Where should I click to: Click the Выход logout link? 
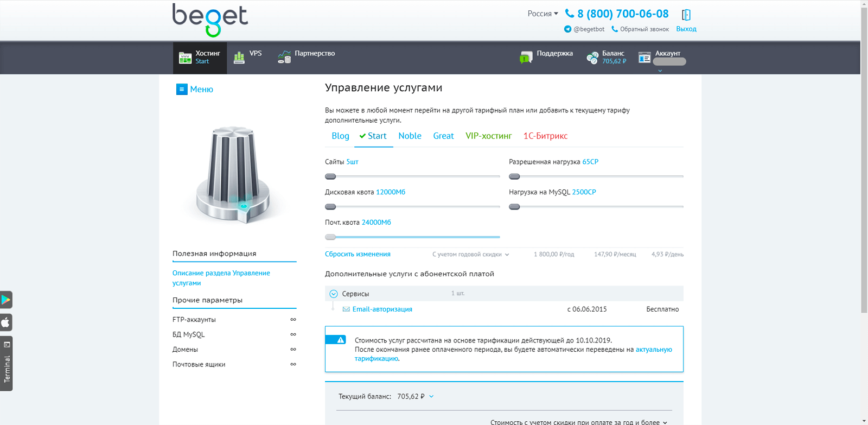[686, 29]
